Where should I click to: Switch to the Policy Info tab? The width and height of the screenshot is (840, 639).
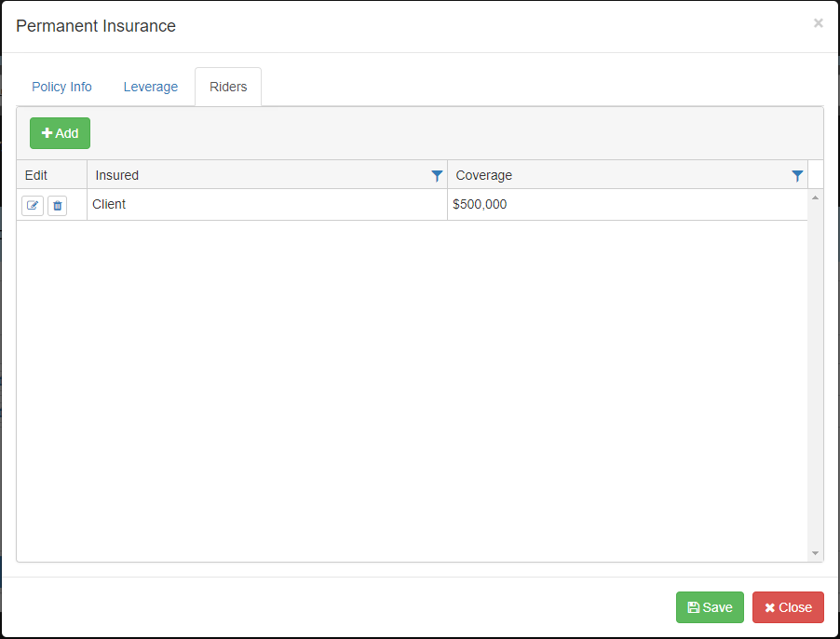tap(61, 87)
